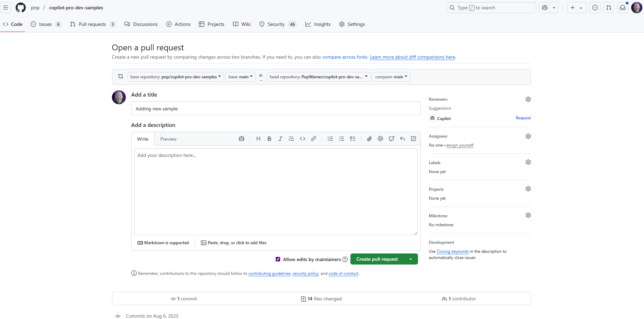Open the Copilot chat icon in header
This screenshot has height=319, width=644.
545,8
